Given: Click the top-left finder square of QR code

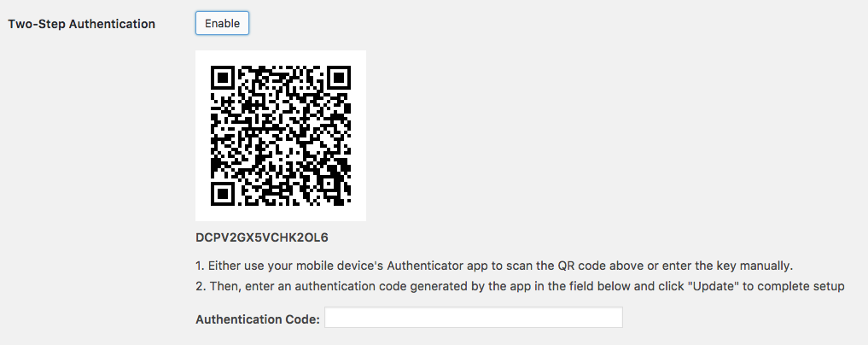Looking at the screenshot, I should click(x=223, y=78).
